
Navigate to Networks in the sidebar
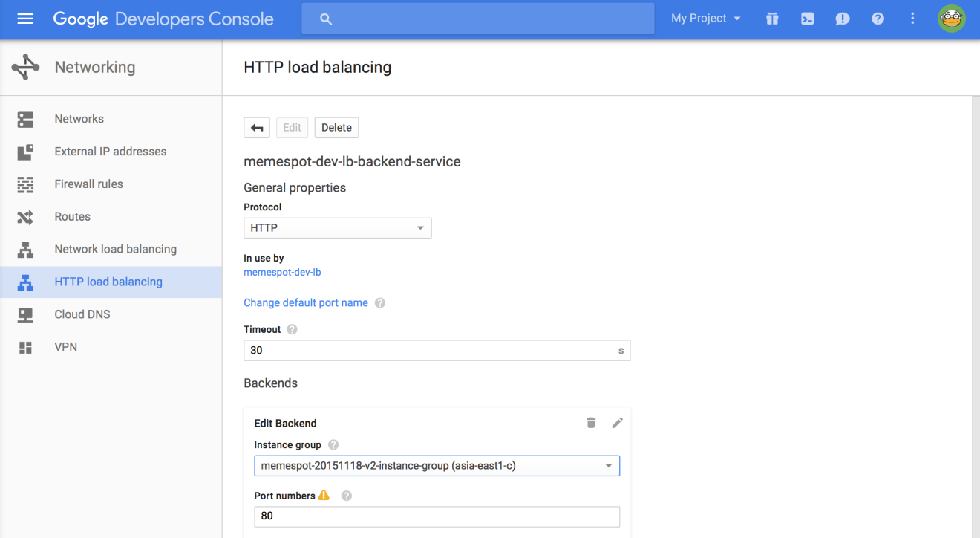click(x=79, y=119)
